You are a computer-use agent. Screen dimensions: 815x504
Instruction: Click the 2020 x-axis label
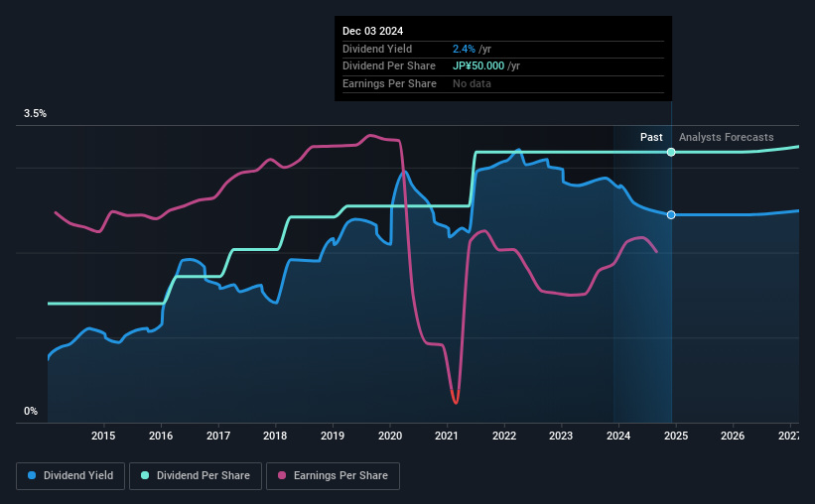tap(390, 436)
